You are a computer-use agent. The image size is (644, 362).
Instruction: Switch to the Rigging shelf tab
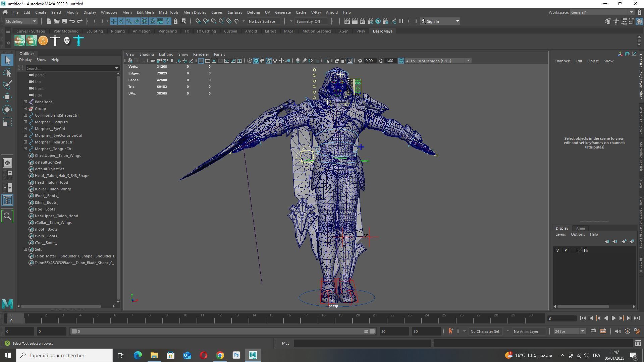(x=118, y=31)
